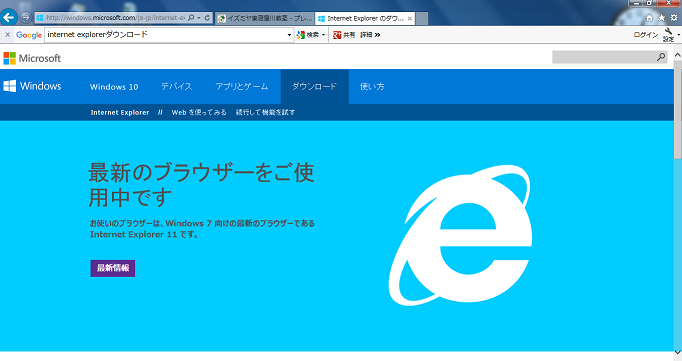The width and height of the screenshot is (682, 361).
Task: Close the Internet Explorer download tab
Action: 409,19
